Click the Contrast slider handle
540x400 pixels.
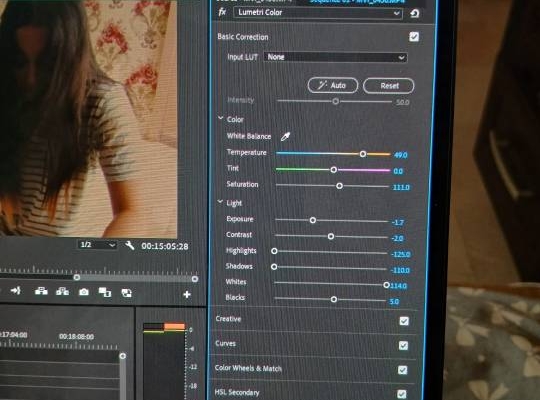coord(331,236)
